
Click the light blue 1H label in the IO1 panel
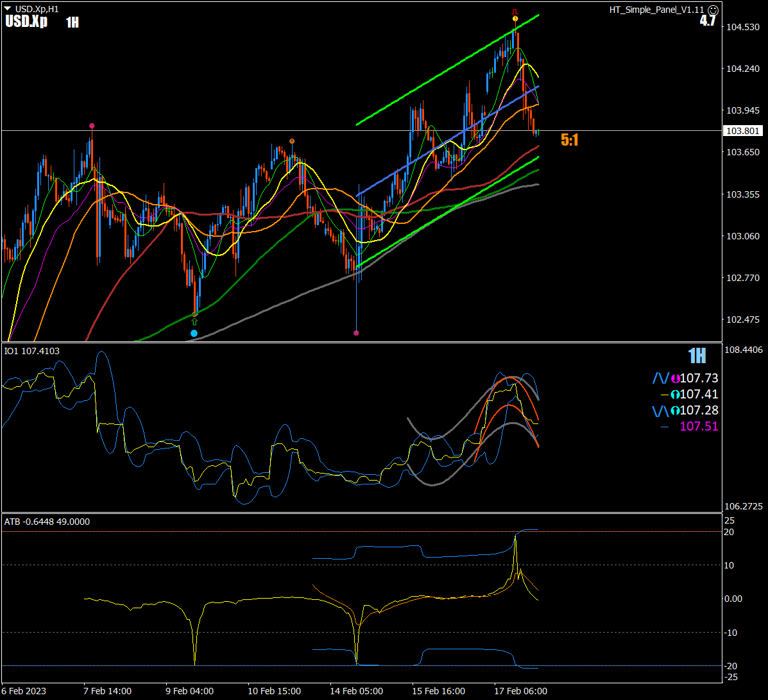[697, 356]
